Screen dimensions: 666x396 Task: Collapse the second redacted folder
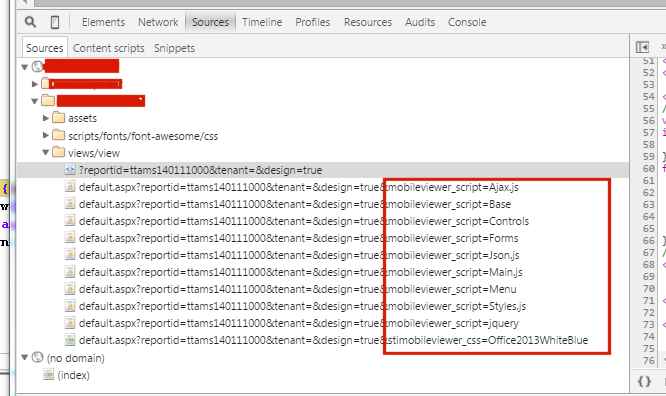[x=35, y=101]
